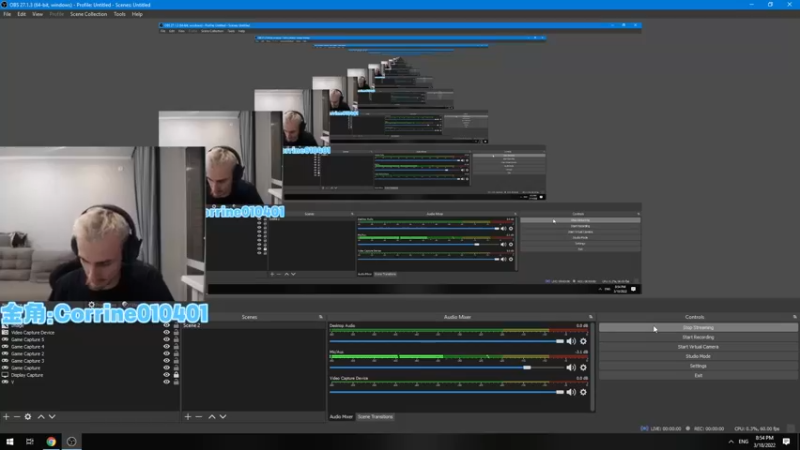Lock the Game Capture 4 source

(x=176, y=346)
